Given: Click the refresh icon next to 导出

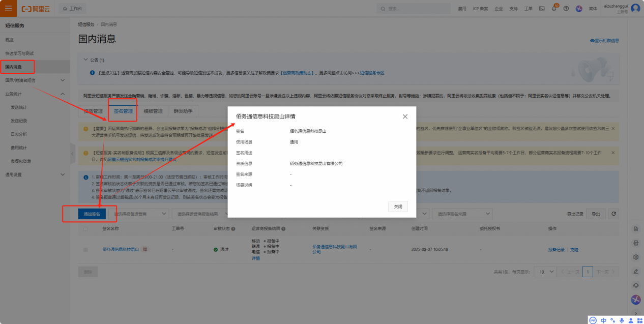Looking at the screenshot, I should 614,214.
